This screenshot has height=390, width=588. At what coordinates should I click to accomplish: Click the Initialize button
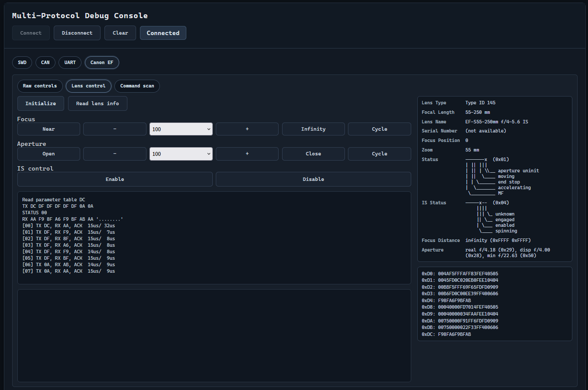click(x=41, y=103)
